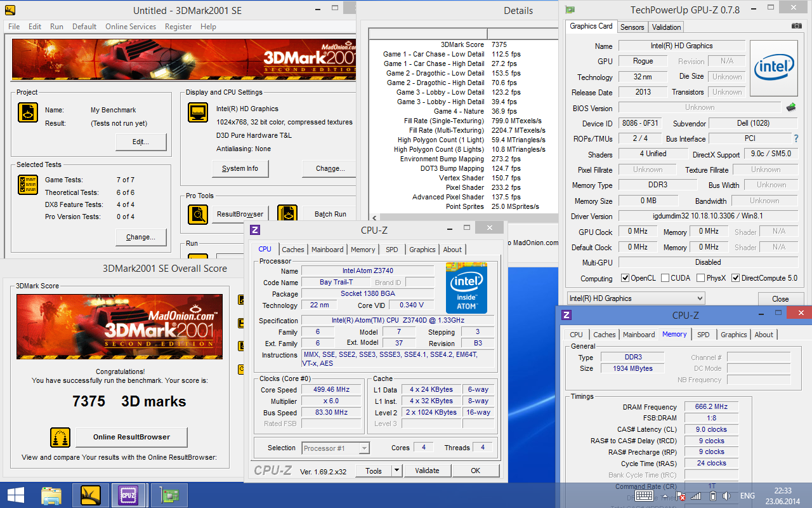This screenshot has height=508, width=812.
Task: Click the Online ResultBrowser button
Action: click(132, 437)
